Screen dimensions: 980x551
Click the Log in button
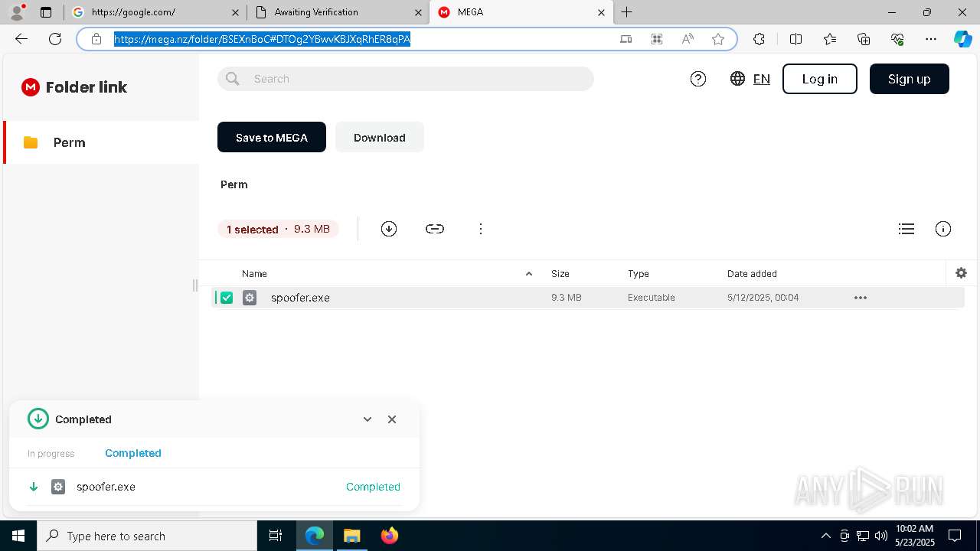coord(820,79)
